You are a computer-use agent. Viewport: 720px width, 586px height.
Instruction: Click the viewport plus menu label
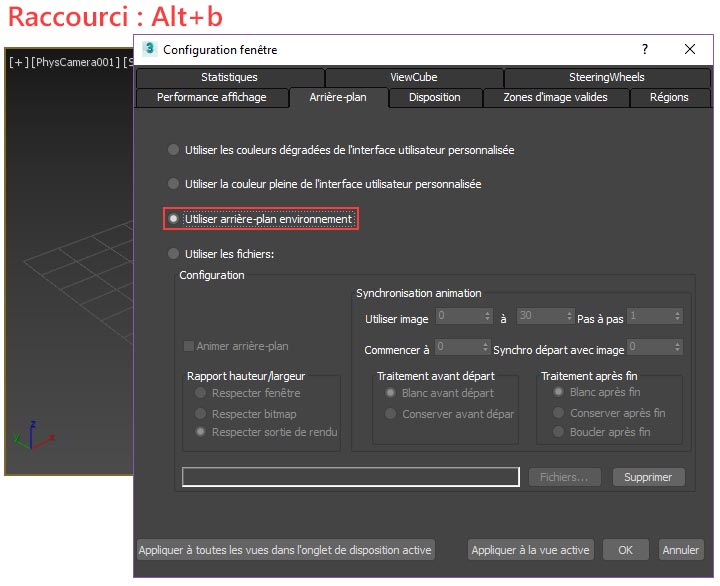pyautogui.click(x=18, y=63)
